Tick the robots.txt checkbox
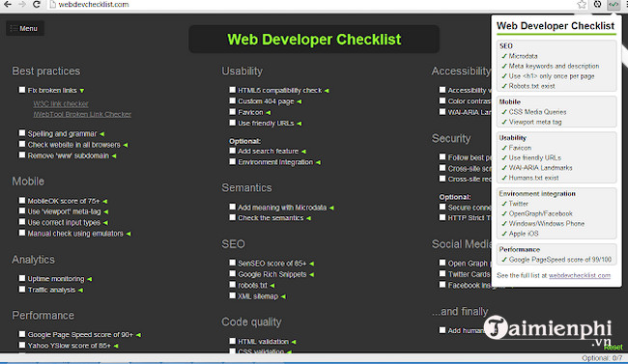Image resolution: width=628 pixels, height=364 pixels. coord(232,284)
